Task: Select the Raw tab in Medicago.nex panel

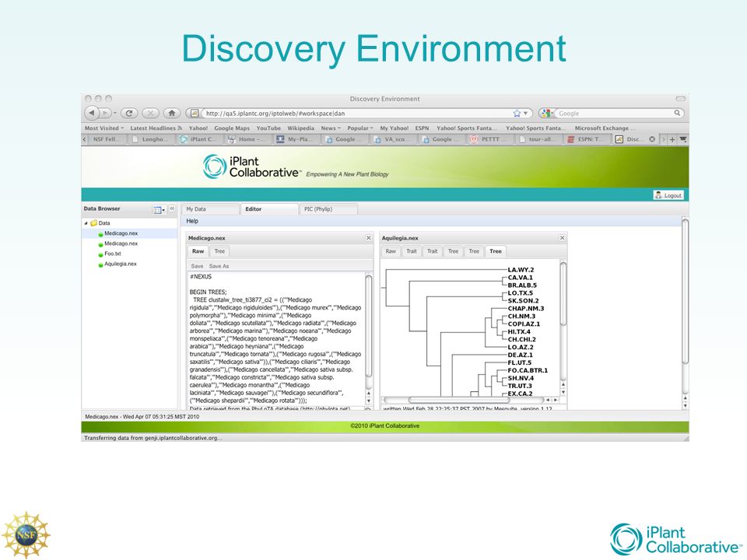Action: pos(198,251)
